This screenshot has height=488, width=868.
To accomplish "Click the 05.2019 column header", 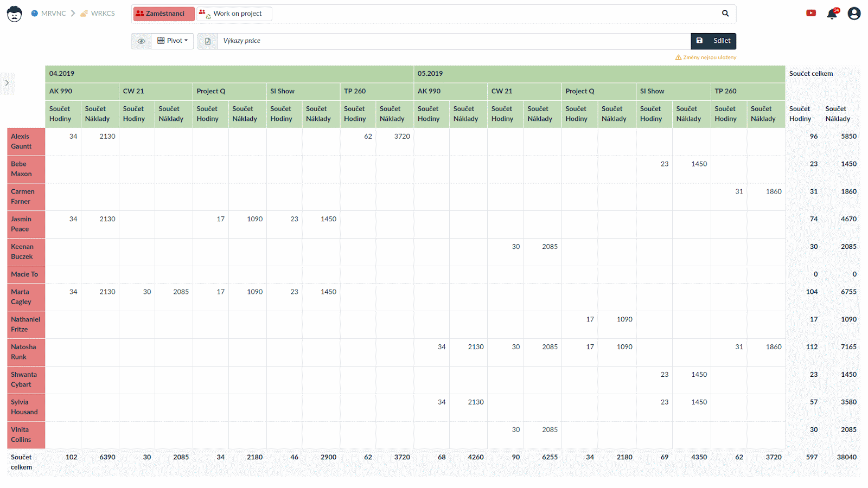I will [x=599, y=74].
